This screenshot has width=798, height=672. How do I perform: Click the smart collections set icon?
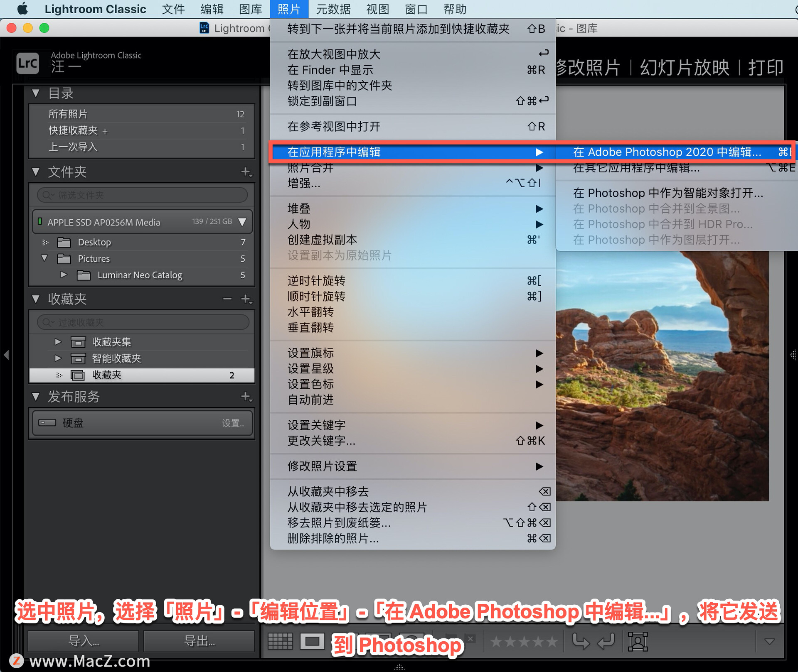coord(78,358)
